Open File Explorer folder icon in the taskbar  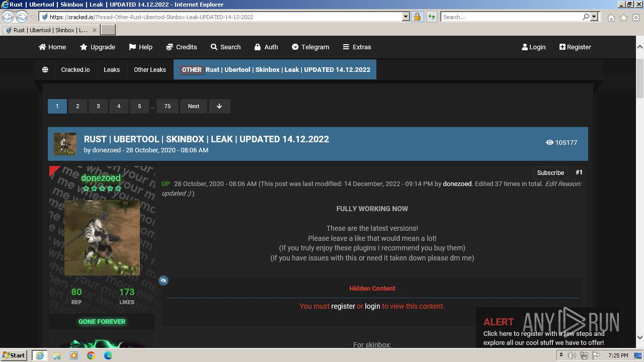(x=57, y=355)
